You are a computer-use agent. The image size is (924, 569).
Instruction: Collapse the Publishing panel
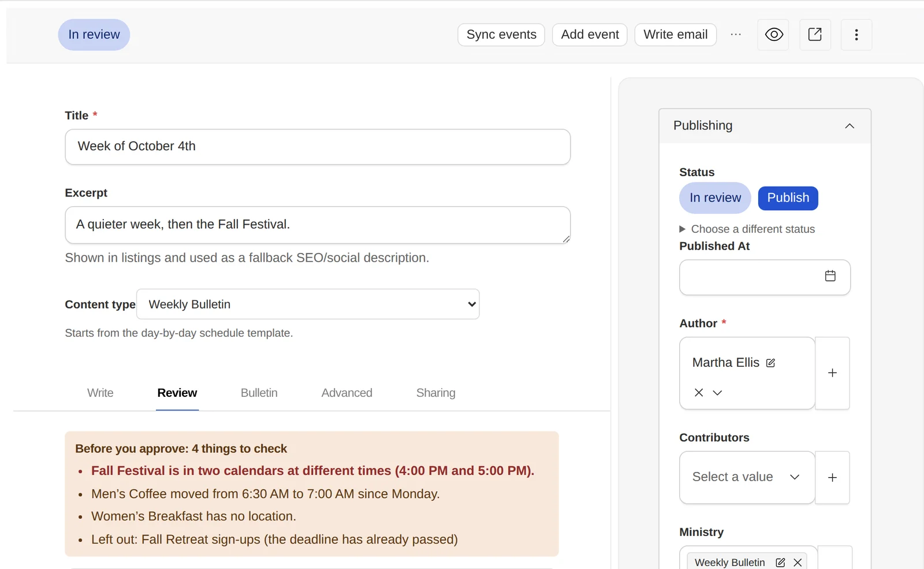[x=850, y=126]
